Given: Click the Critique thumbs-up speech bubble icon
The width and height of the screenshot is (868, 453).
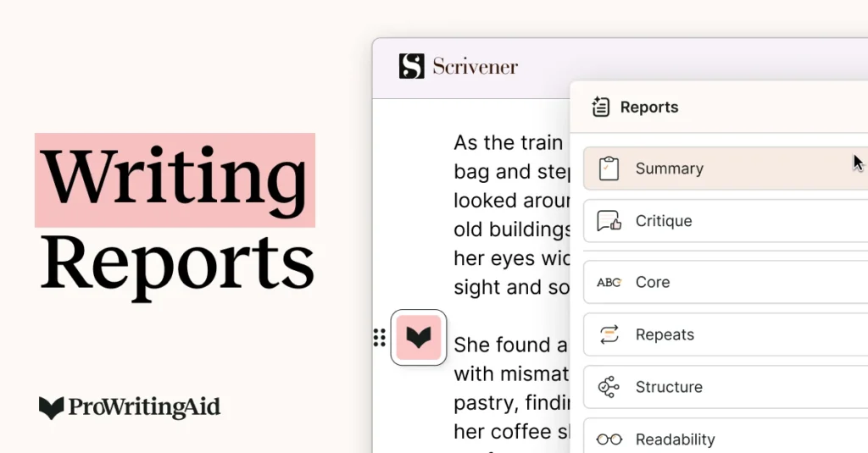Looking at the screenshot, I should (609, 221).
